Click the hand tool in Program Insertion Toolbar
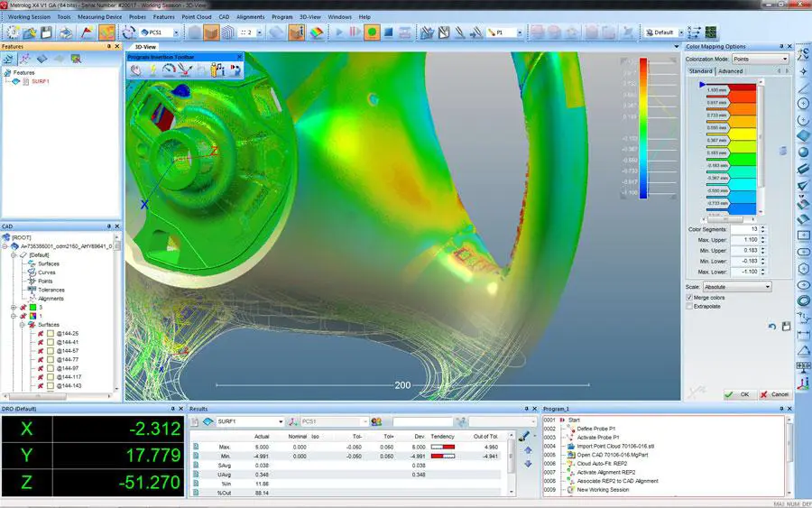Image resolution: width=812 pixels, height=508 pixels. pyautogui.click(x=135, y=69)
